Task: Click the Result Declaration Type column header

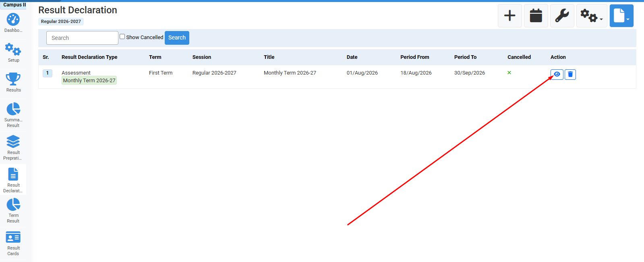Action: click(89, 57)
